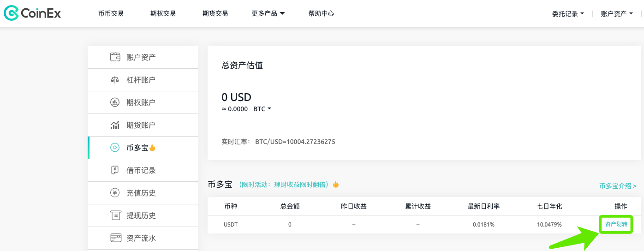Click the 0.0181% daily rate value

click(x=483, y=225)
